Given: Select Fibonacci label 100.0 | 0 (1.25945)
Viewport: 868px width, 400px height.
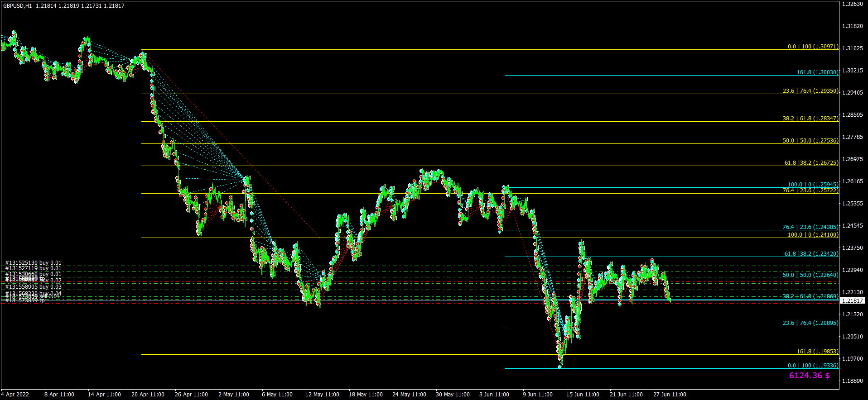Looking at the screenshot, I should coord(813,185).
